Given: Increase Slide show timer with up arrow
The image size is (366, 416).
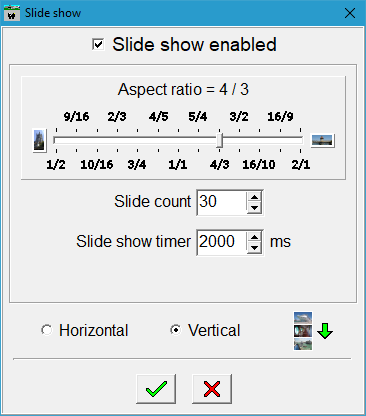Looking at the screenshot, I should pos(254,237).
